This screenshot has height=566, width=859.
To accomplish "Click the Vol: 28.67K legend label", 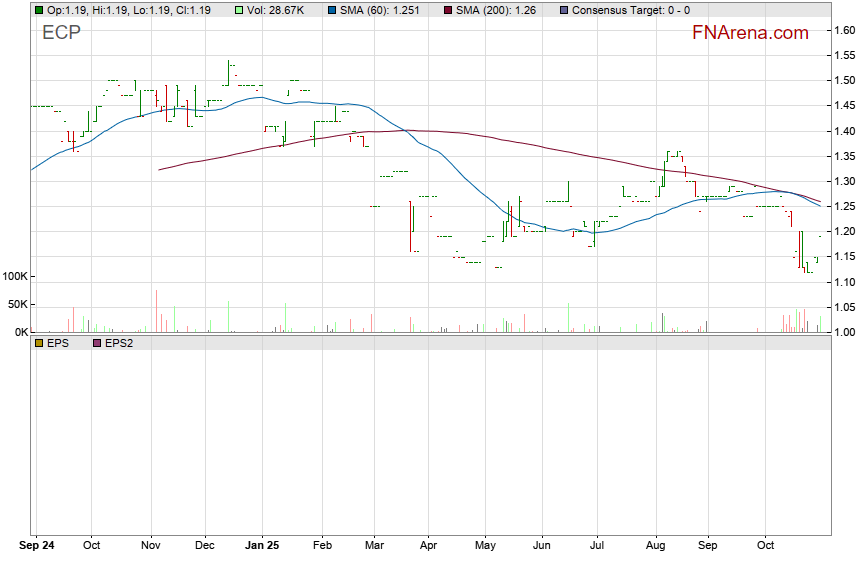I will (x=280, y=10).
